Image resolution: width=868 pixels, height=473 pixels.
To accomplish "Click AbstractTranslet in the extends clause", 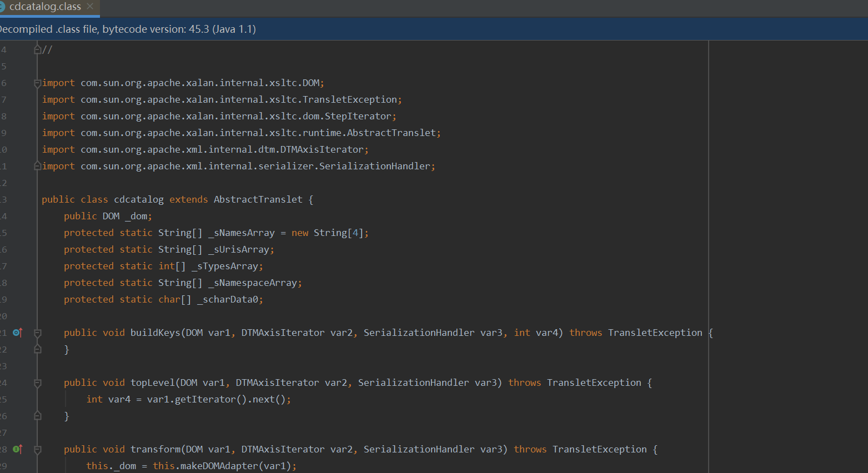I will (258, 199).
